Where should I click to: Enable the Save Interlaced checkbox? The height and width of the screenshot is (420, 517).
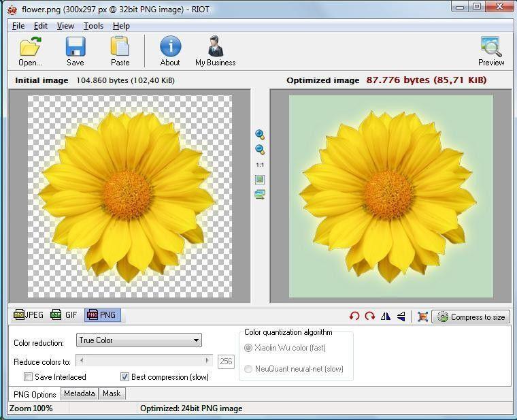pos(29,376)
